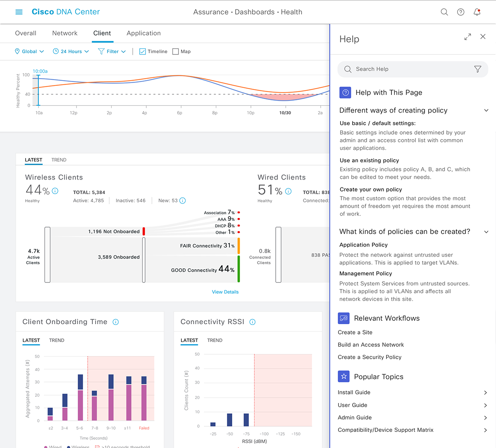
Task: Collapse Different ways of creating policy section
Action: point(486,110)
